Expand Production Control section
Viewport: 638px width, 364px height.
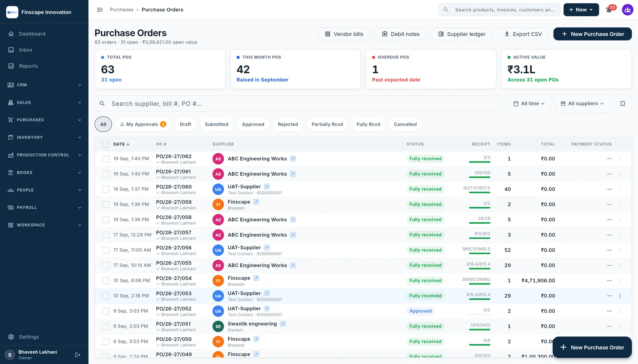coord(44,155)
